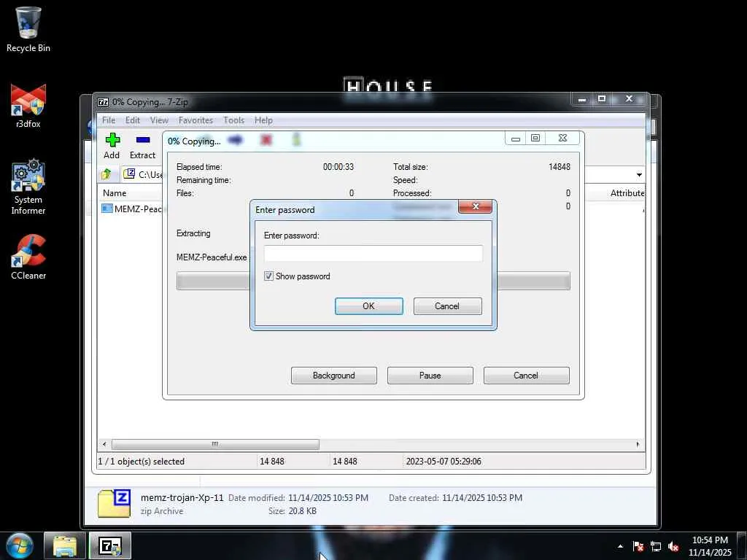Click the right scroll arrow in file list
The height and width of the screenshot is (560, 747).
pos(638,444)
